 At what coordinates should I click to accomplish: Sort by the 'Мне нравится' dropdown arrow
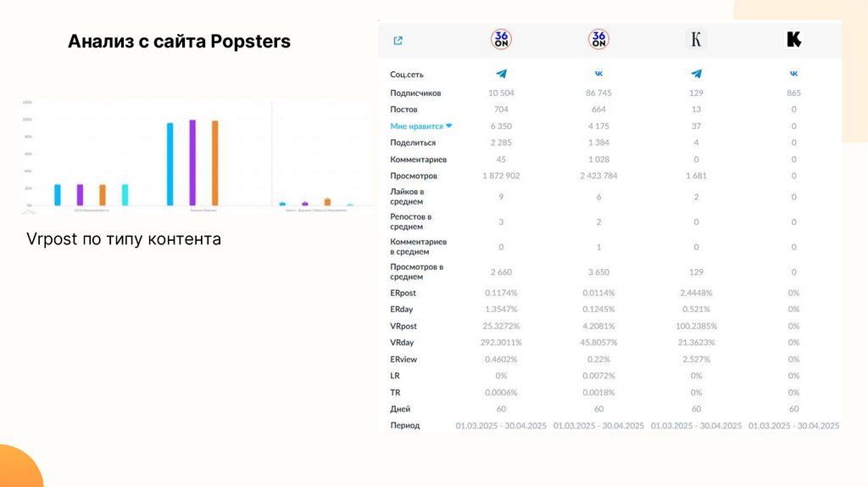pos(449,126)
